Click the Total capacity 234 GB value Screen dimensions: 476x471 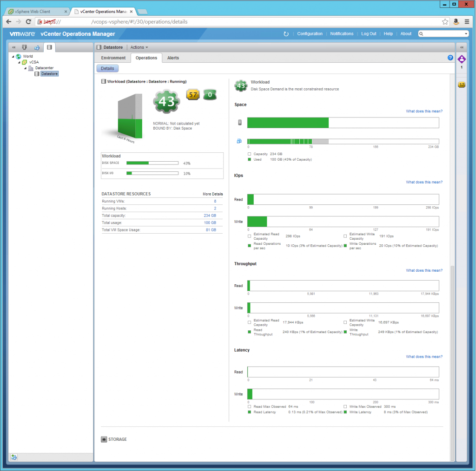(210, 216)
